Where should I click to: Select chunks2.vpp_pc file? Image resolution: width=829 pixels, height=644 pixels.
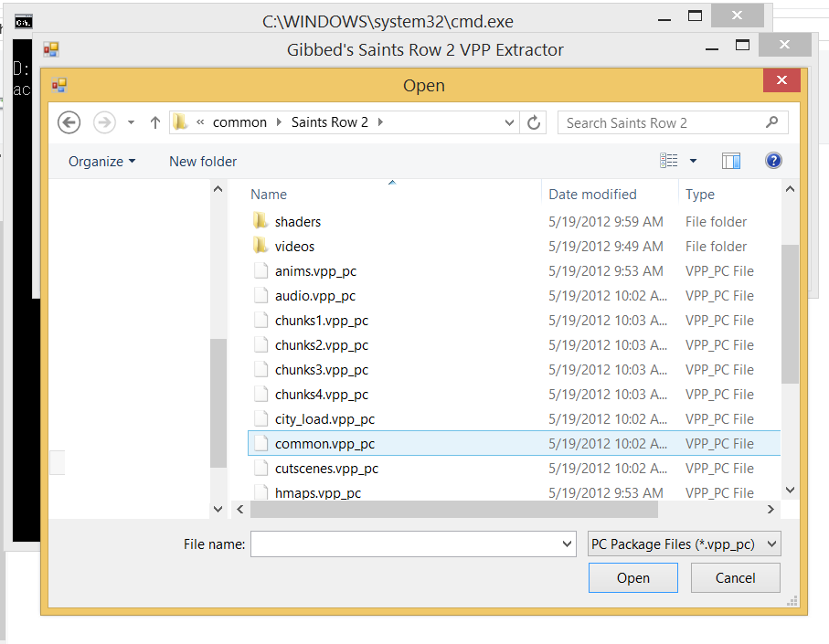click(x=514, y=345)
